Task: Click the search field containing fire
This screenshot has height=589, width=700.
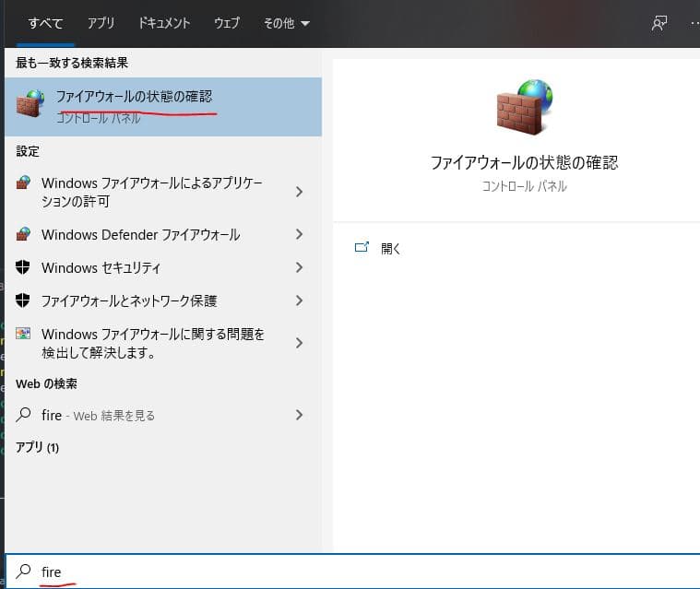Action: click(350, 572)
